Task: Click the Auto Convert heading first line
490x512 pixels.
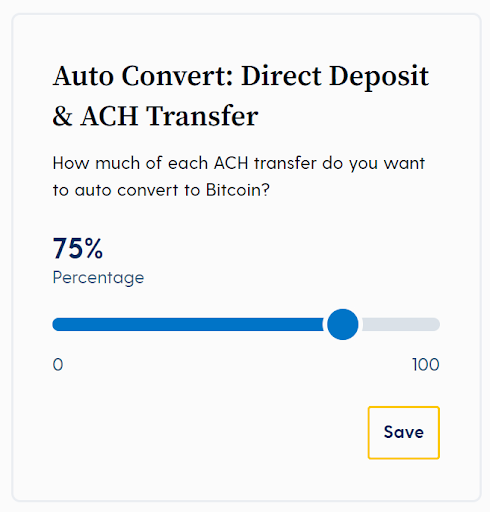Action: [241, 76]
